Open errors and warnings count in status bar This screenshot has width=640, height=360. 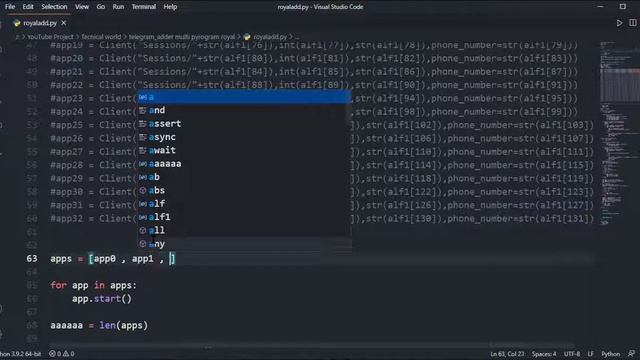[x=62, y=354]
